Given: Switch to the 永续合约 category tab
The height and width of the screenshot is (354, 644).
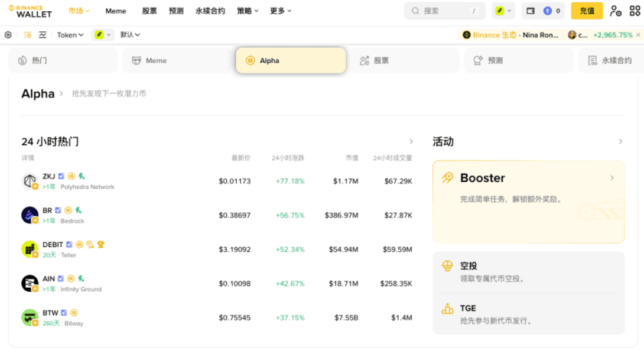Looking at the screenshot, I should click(x=611, y=60).
